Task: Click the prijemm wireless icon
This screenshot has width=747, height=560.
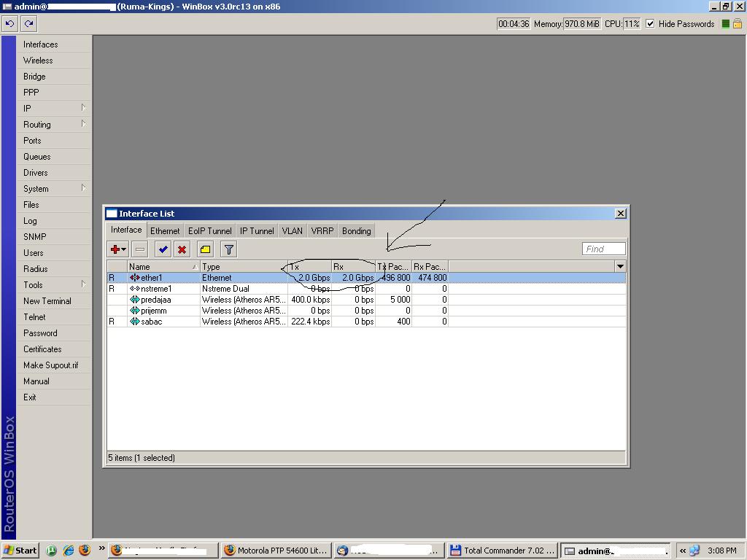Action: [134, 311]
